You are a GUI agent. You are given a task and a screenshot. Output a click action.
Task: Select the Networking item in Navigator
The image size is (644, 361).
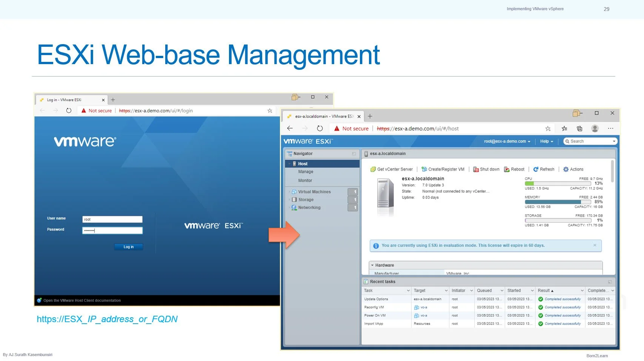click(309, 207)
